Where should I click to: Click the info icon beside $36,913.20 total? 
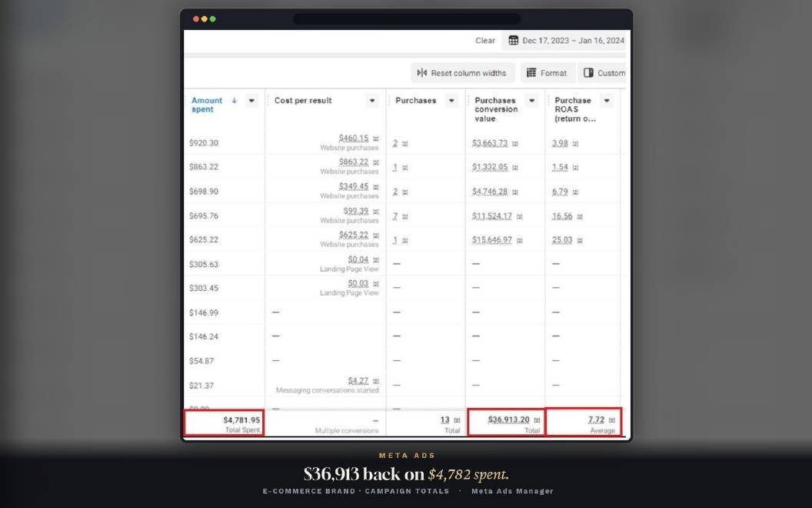[537, 420]
